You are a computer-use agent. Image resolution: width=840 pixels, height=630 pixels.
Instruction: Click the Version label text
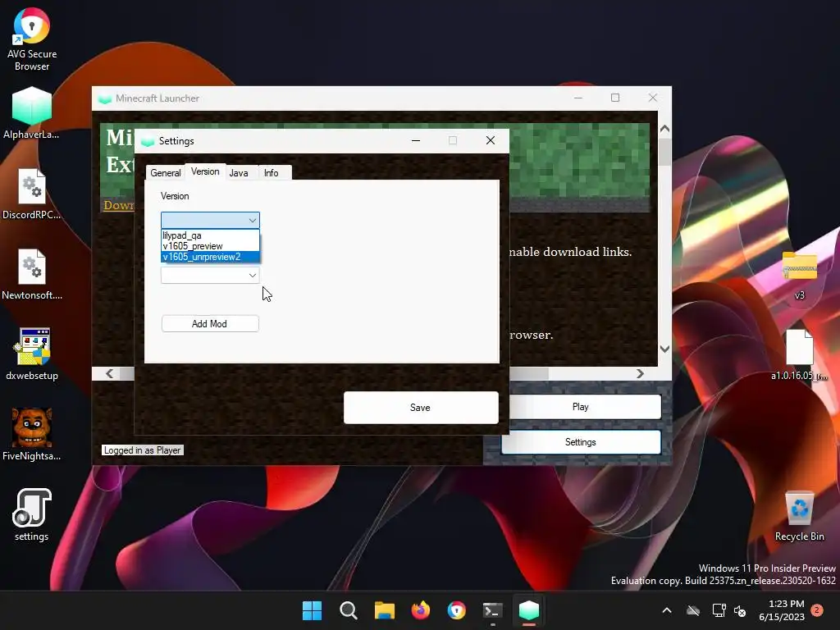click(175, 196)
